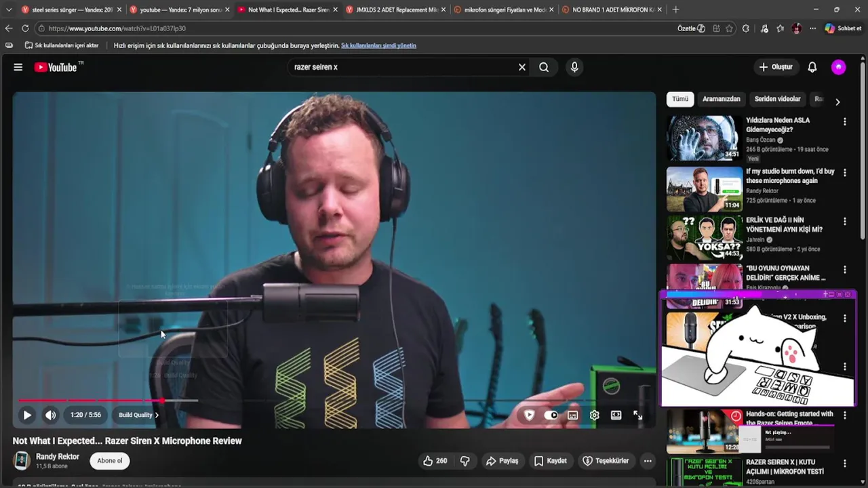Open My studio burnt down video thumbnail
The image size is (868, 488).
pyautogui.click(x=704, y=189)
